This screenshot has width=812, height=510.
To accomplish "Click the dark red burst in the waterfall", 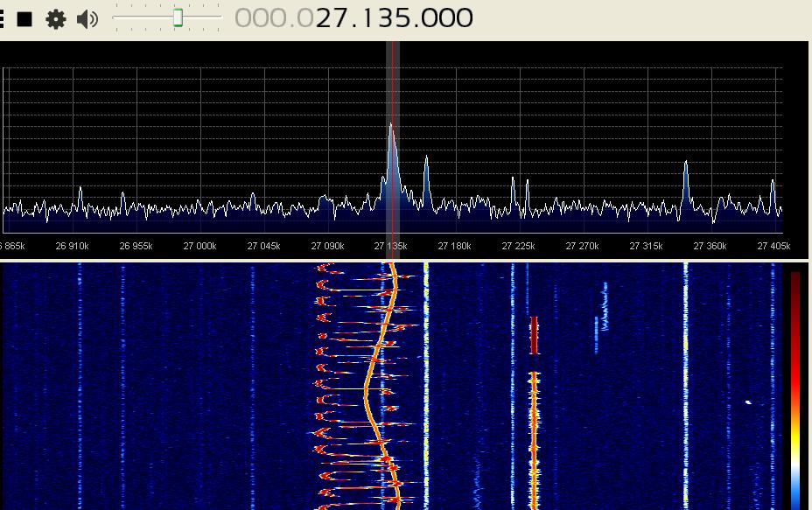I will click(534, 335).
